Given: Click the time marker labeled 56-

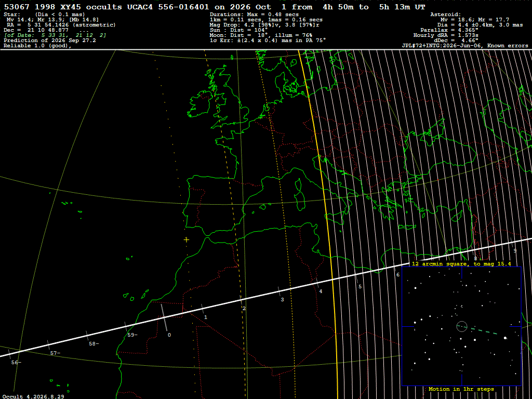Looking at the screenshot, I should 16,362.
